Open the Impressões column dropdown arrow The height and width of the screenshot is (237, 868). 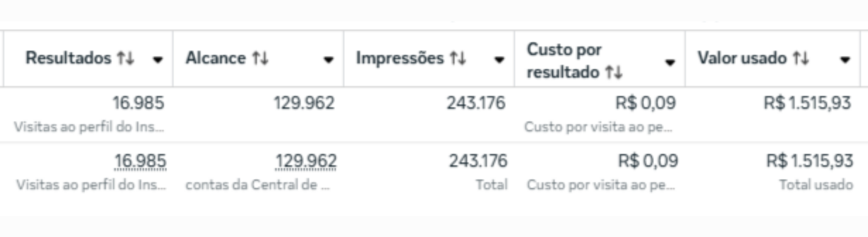(x=499, y=60)
